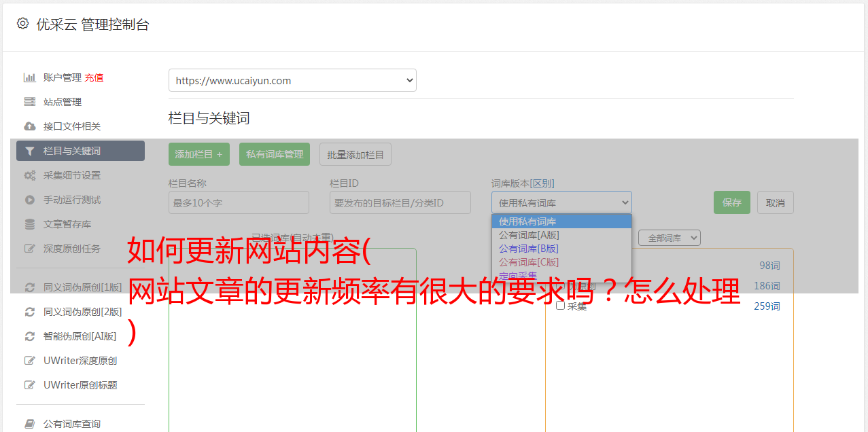The width and height of the screenshot is (868, 432).
Task: Focus the 栏目ID input field
Action: (x=400, y=202)
